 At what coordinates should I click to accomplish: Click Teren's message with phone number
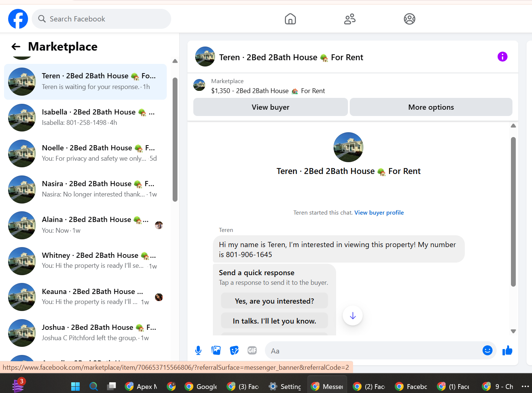coord(339,249)
